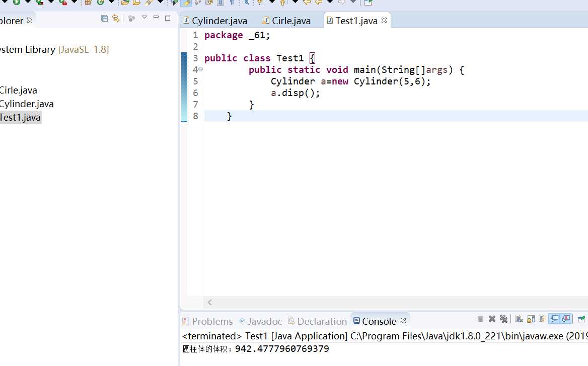Select Test1.java in Package Explorer
The height and width of the screenshot is (366, 588).
point(20,117)
